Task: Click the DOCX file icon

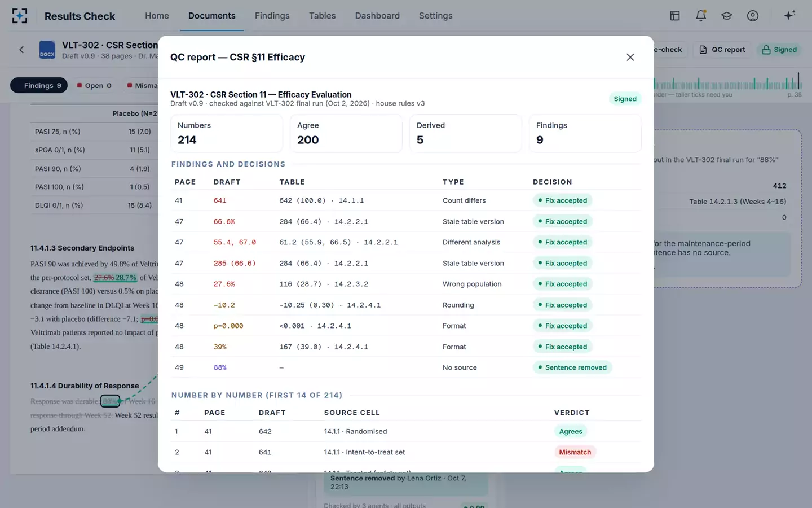Action: tap(47, 50)
